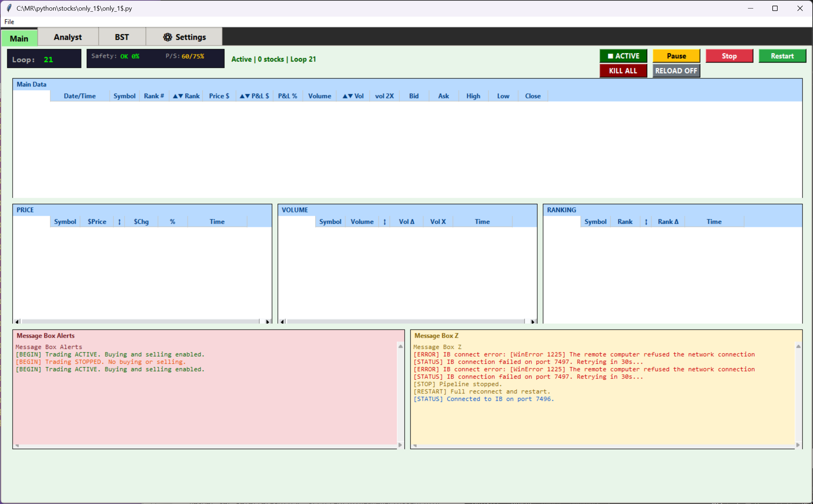Click the High column header

474,96
